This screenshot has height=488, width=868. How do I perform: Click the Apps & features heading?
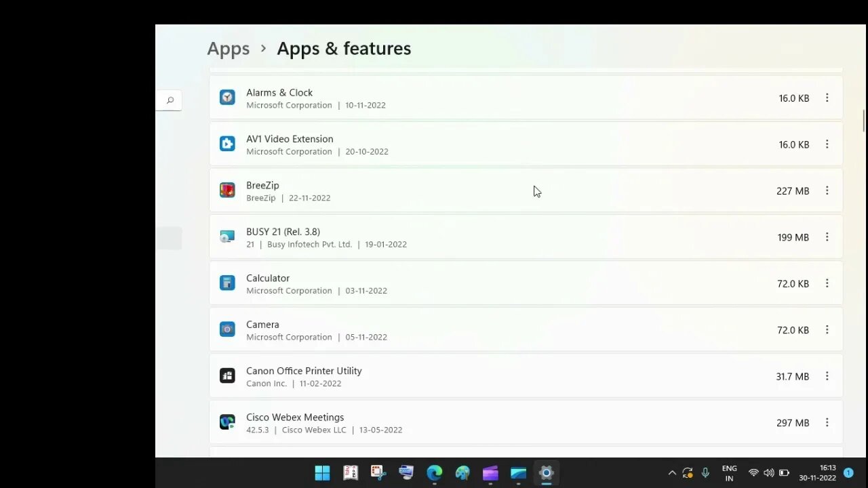click(344, 49)
